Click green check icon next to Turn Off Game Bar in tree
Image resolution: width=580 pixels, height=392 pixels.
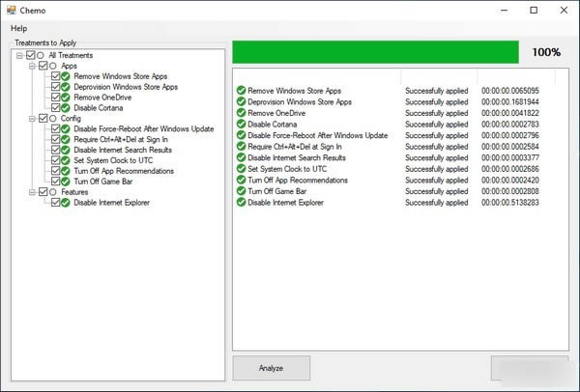(66, 182)
